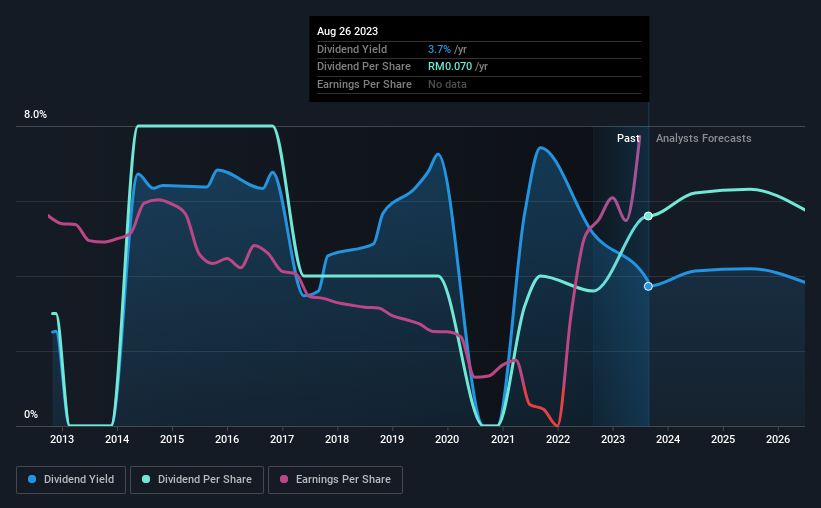The width and height of the screenshot is (821, 508).
Task: Click the 2023 year axis label
Action: [x=613, y=439]
